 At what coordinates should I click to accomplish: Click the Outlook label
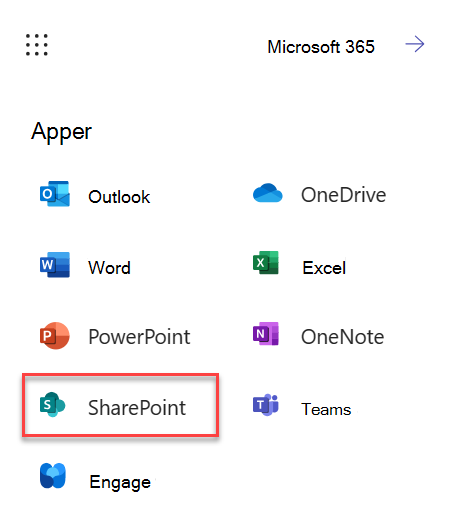(x=119, y=197)
